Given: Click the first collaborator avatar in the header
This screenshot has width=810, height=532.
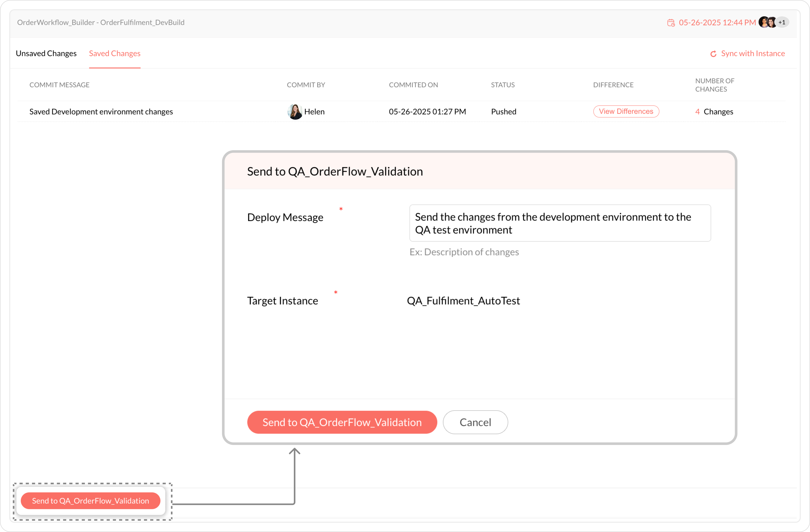Looking at the screenshot, I should tap(764, 22).
